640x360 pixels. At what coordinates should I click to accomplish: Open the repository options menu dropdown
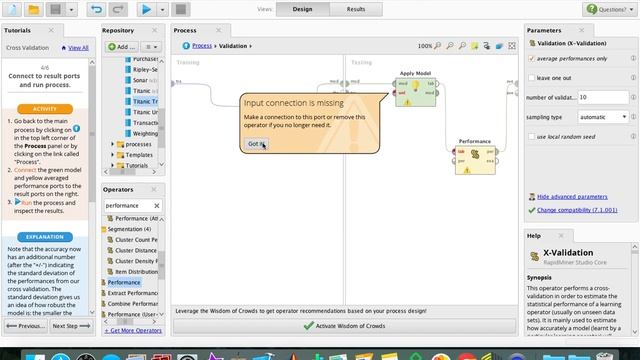(151, 47)
